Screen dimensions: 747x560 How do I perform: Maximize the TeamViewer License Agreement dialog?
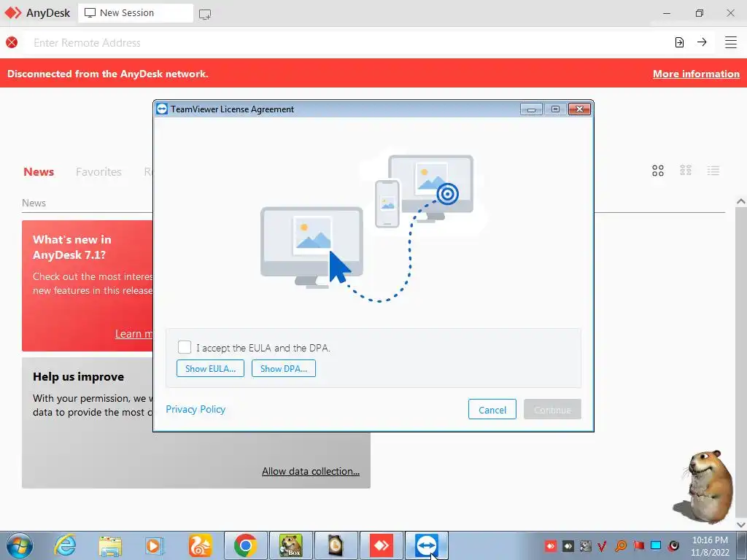(555, 109)
